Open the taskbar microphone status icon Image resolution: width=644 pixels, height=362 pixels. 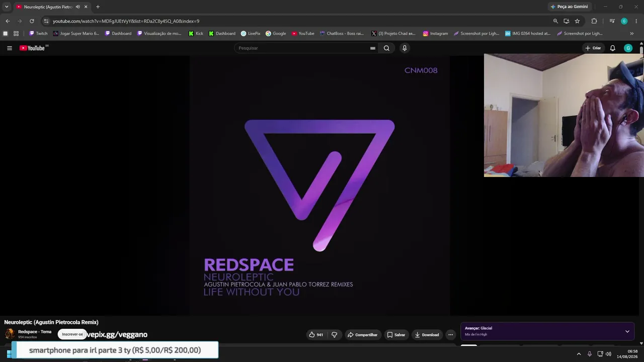pyautogui.click(x=590, y=354)
